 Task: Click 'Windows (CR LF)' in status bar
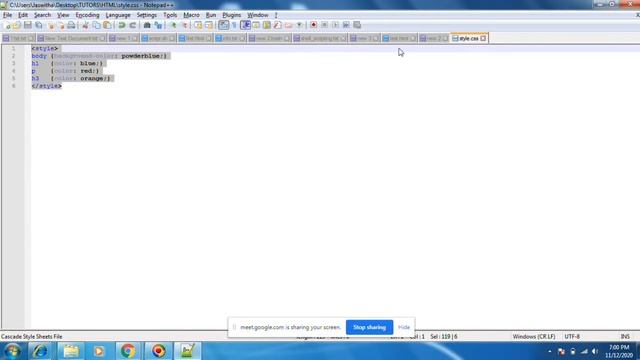534,337
